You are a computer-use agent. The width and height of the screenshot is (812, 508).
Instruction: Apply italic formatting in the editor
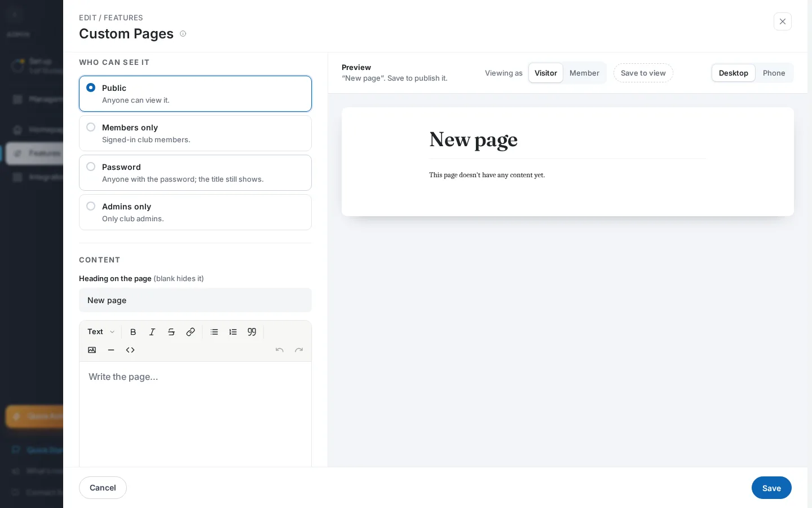tap(152, 332)
